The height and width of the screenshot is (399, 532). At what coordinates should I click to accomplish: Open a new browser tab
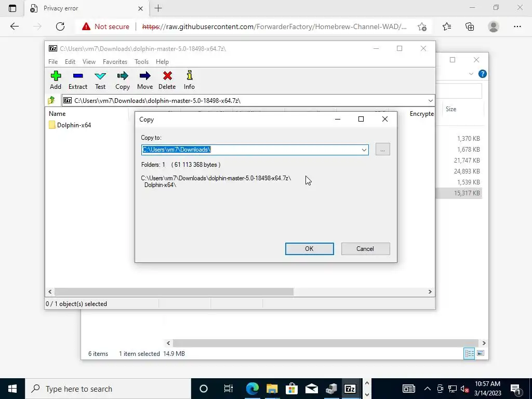click(158, 8)
